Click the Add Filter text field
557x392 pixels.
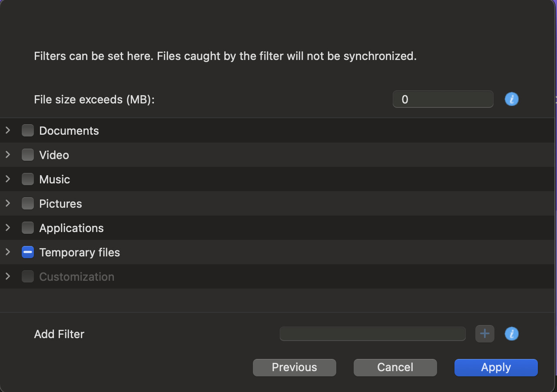click(373, 334)
